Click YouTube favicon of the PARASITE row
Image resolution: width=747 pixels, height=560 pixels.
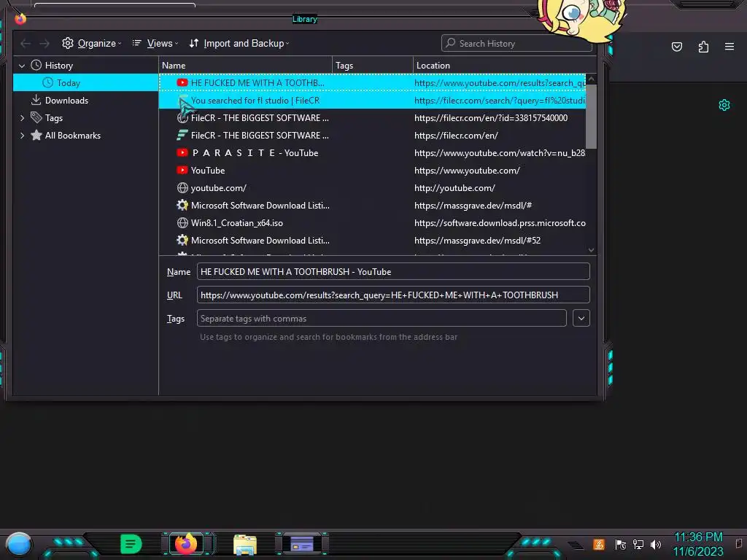(182, 153)
